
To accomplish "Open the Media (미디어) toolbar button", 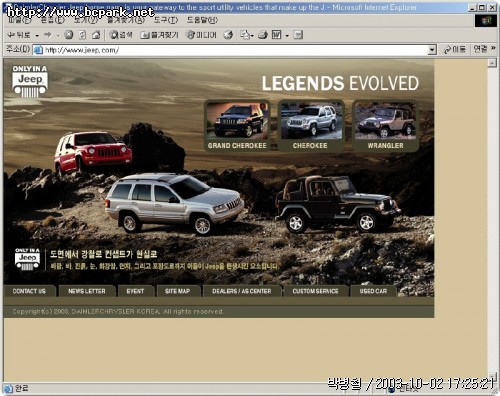I will coord(201,35).
